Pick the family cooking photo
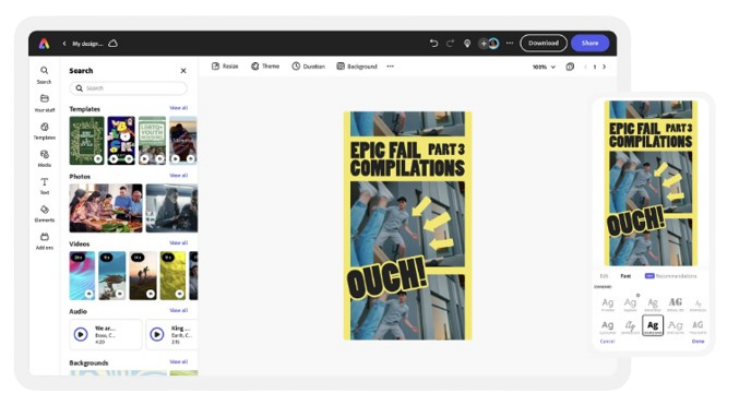This screenshot has width=739, height=402. (x=106, y=208)
